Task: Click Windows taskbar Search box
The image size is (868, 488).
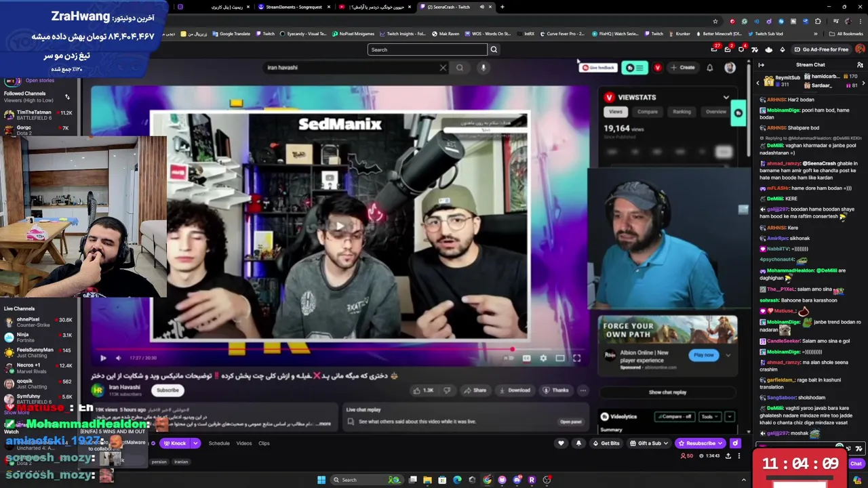Action: [366, 480]
